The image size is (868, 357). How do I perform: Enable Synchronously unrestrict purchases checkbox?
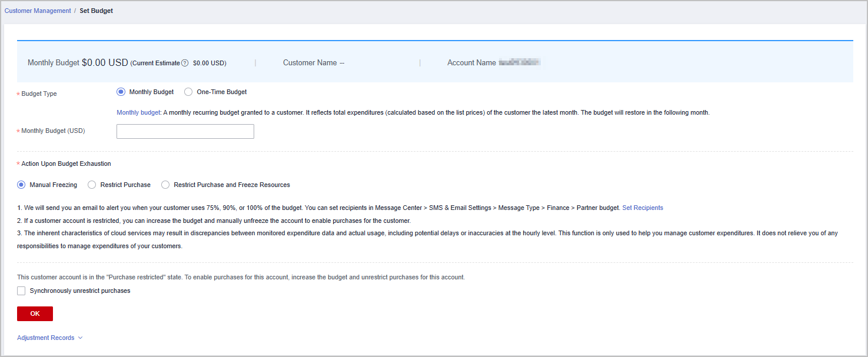click(x=22, y=291)
